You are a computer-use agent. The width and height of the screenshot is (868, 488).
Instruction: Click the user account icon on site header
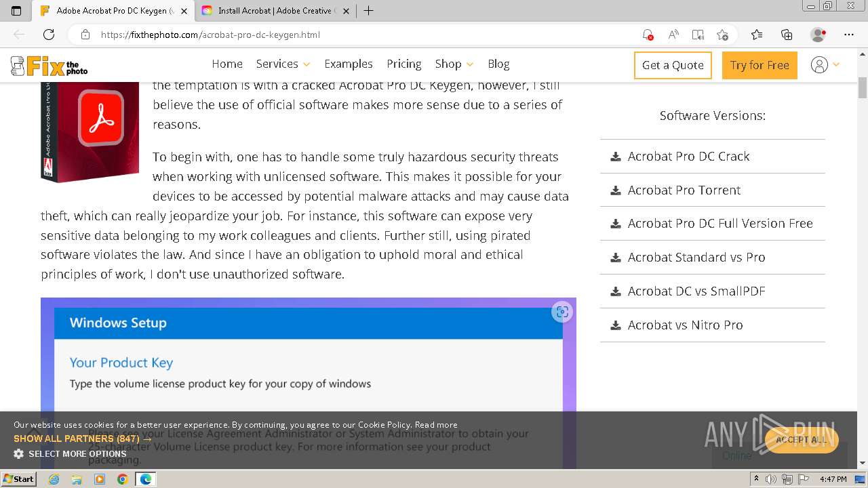tap(819, 65)
